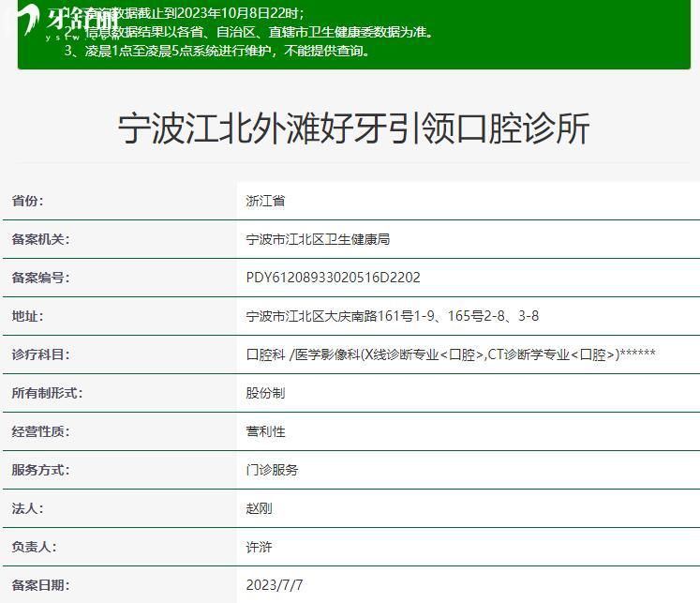The image size is (700, 603).
Task: Select the person in charge 许浒
Action: coord(259,547)
